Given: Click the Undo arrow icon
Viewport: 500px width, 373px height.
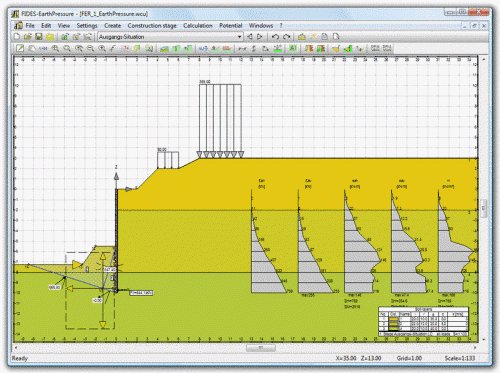Looking at the screenshot, I should [275, 37].
